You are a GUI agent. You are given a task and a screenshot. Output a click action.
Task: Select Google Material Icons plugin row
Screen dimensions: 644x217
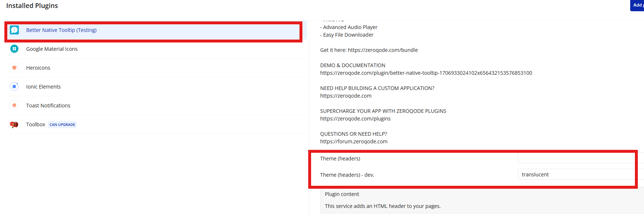pos(156,49)
